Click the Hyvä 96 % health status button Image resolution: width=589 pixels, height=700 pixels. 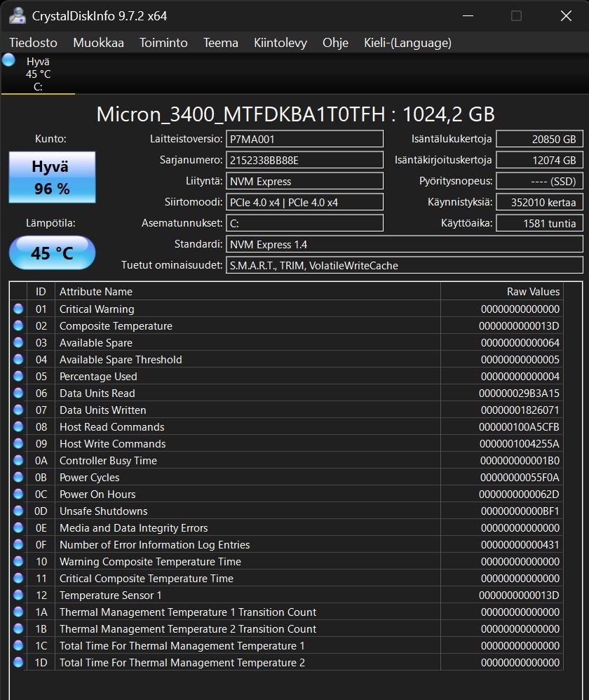point(51,177)
